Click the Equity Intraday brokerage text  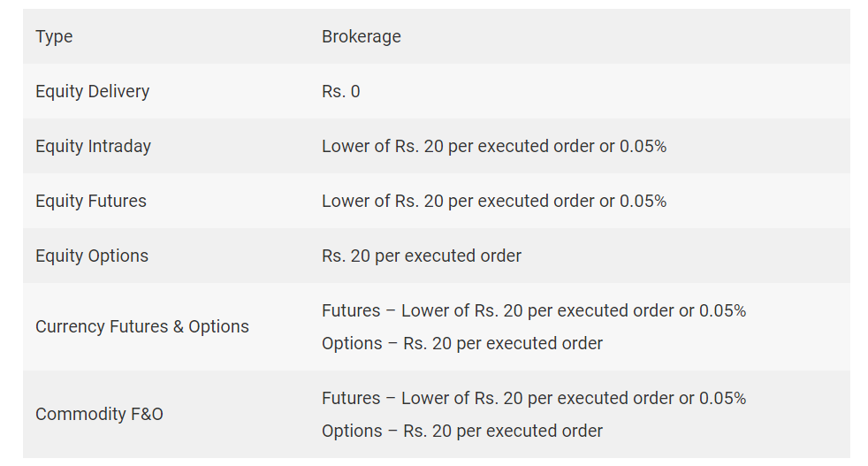pyautogui.click(x=494, y=146)
